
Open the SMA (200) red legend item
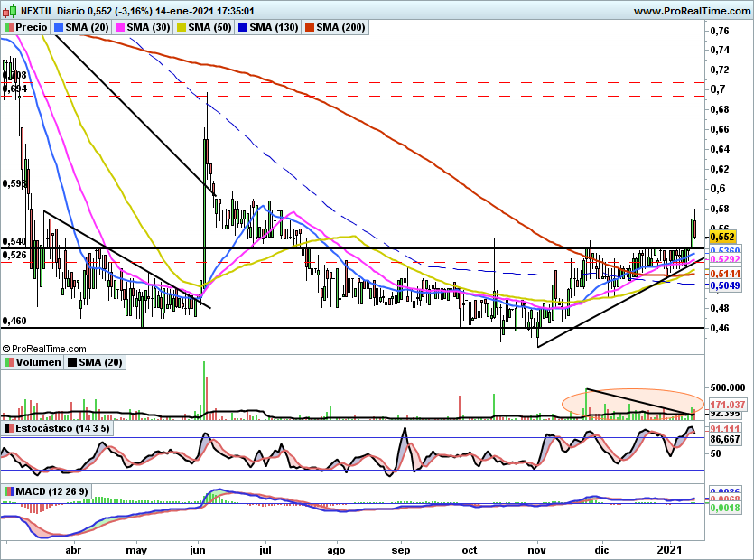(335, 27)
